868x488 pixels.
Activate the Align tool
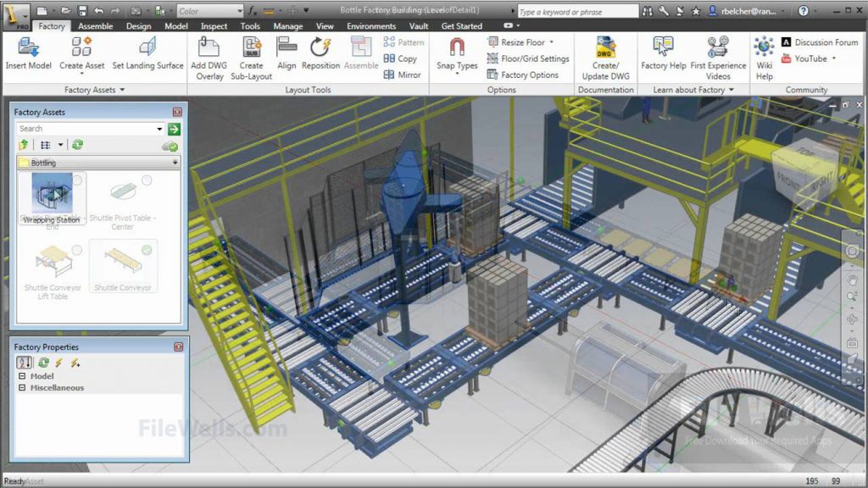[x=287, y=53]
